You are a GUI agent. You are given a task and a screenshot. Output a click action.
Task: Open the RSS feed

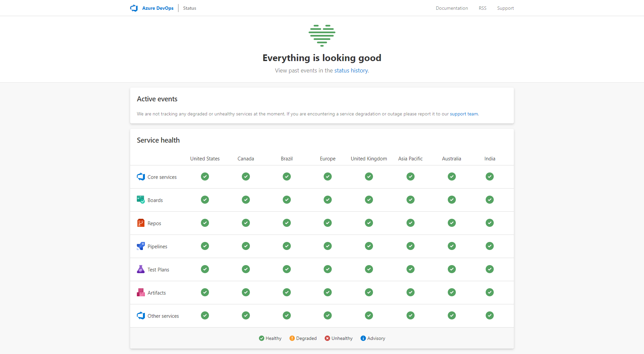point(482,8)
